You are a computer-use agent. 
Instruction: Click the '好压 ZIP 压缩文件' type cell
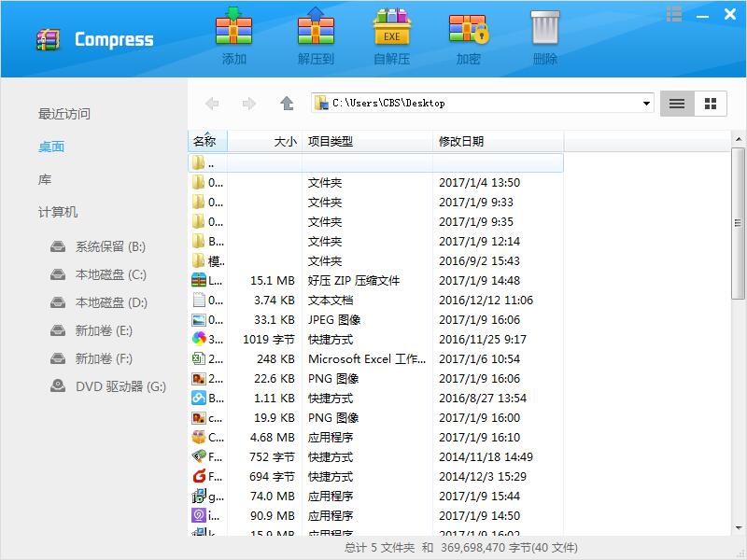[354, 281]
